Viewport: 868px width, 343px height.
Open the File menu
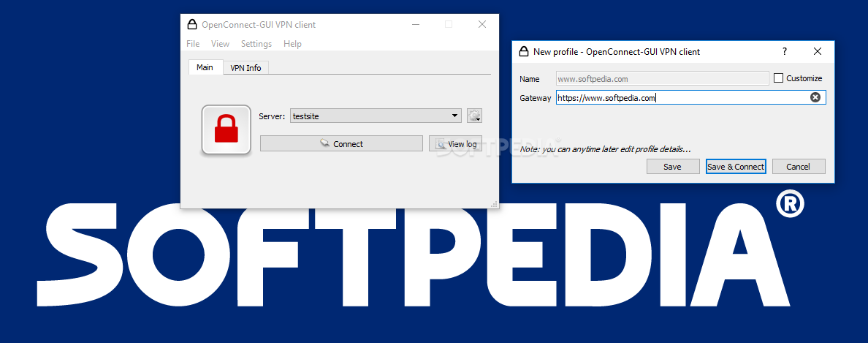[x=193, y=44]
